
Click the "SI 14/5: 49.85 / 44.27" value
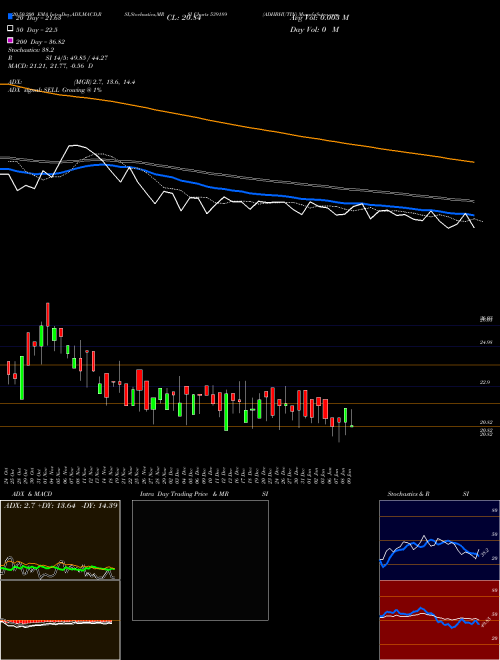click(77, 58)
